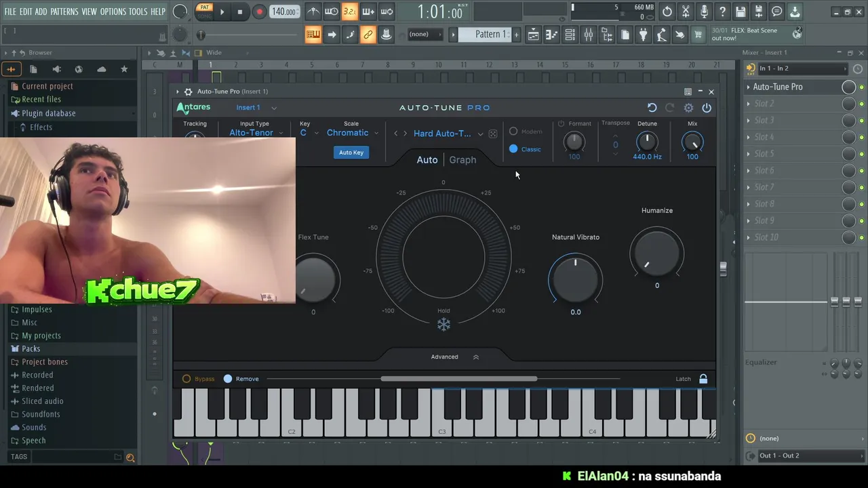Toggle loop recording icon
Image resolution: width=868 pixels, height=488 pixels.
click(387, 12)
